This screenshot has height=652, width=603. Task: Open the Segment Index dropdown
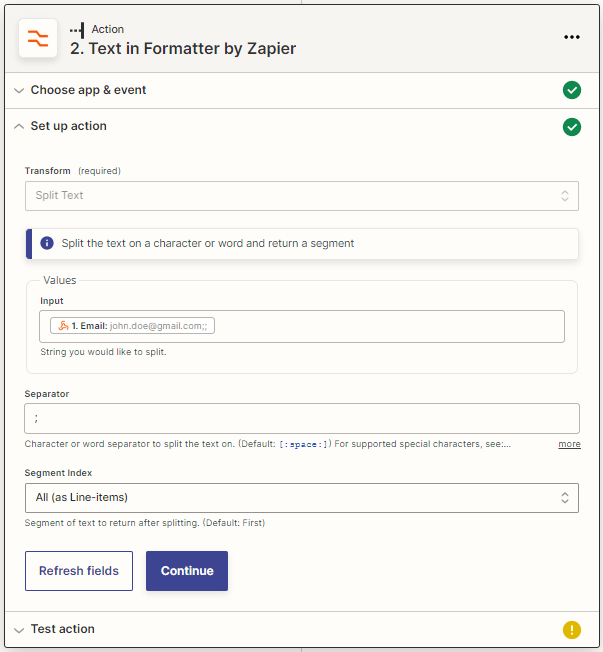[302, 497]
